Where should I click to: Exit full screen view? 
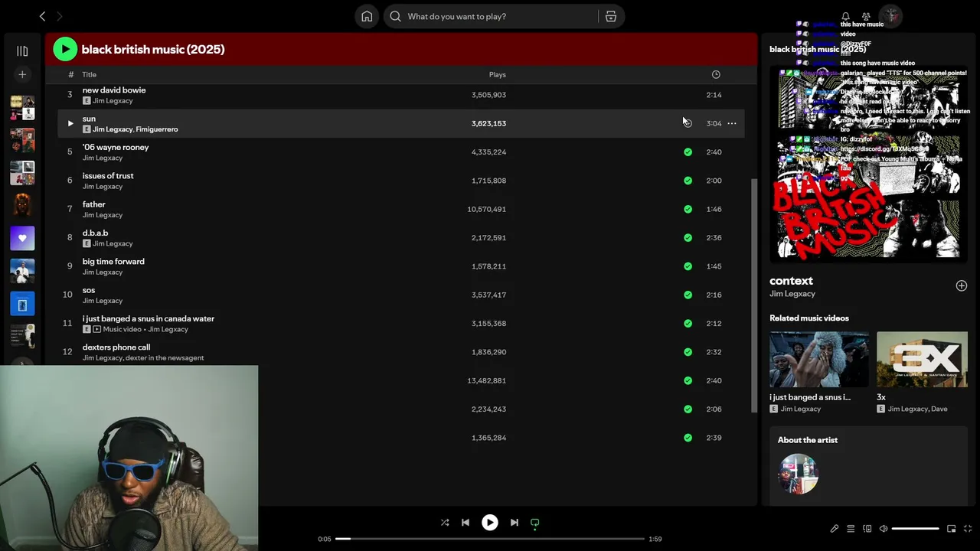968,529
